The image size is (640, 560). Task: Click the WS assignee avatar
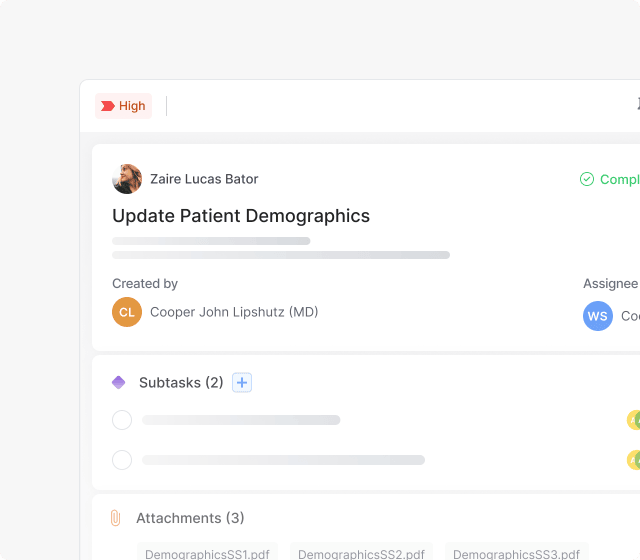coord(597,316)
